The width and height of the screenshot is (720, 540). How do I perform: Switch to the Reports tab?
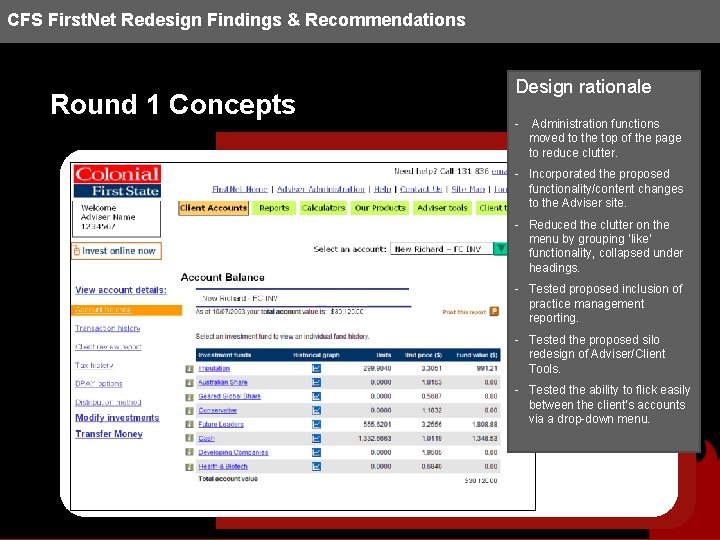(x=274, y=208)
